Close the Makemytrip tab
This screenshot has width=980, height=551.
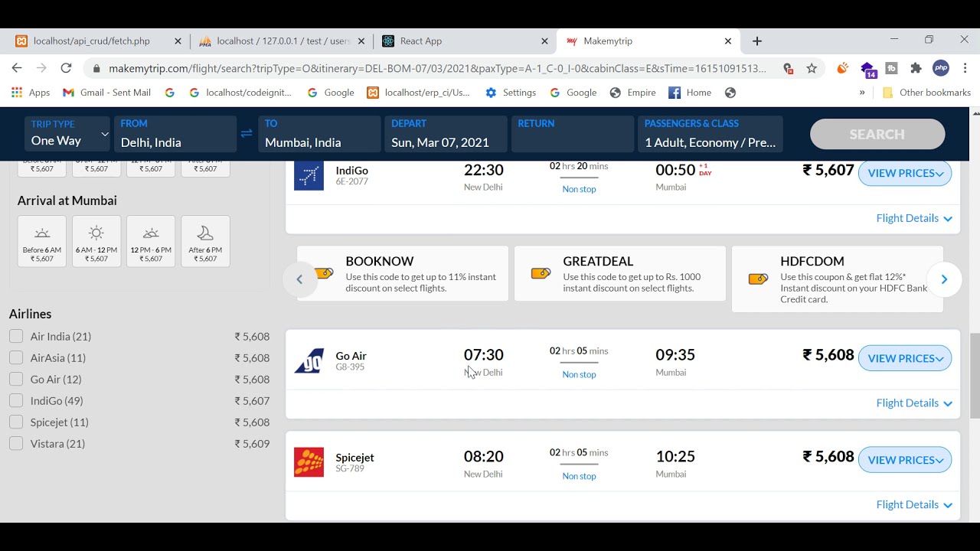click(728, 41)
